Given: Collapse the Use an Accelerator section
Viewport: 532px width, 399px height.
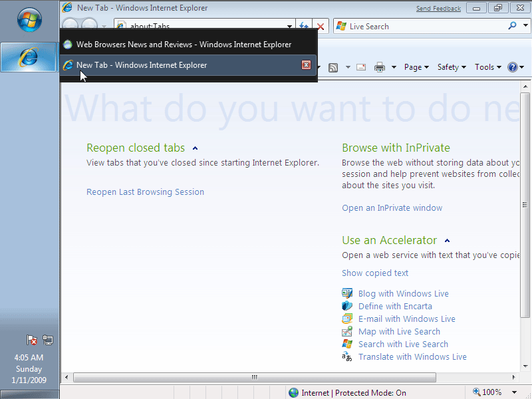Looking at the screenshot, I should click(x=447, y=241).
